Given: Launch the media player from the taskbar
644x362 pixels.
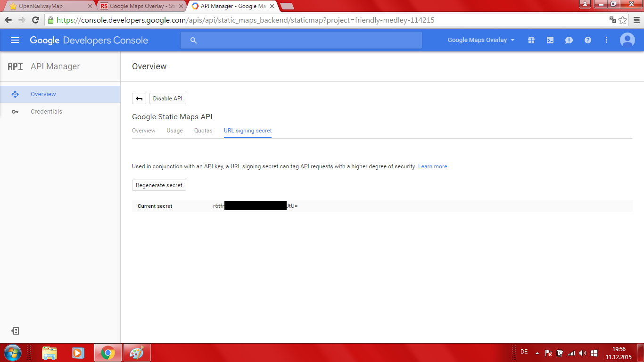Looking at the screenshot, I should click(x=78, y=353).
